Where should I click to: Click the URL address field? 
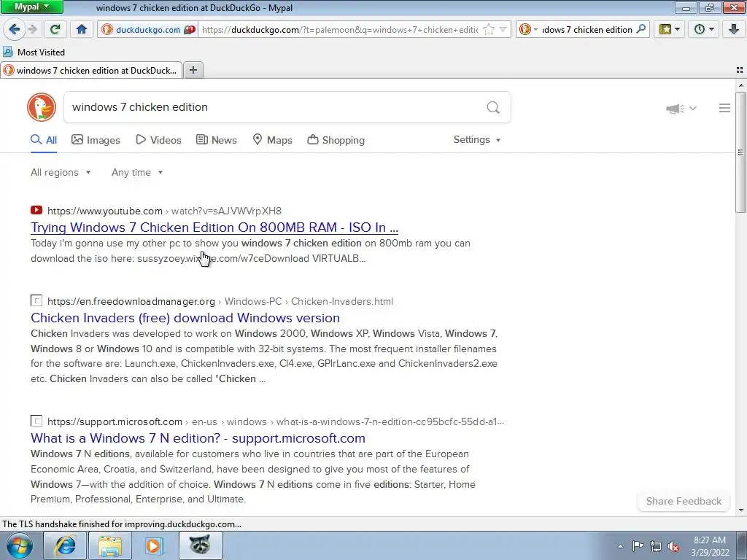click(340, 29)
